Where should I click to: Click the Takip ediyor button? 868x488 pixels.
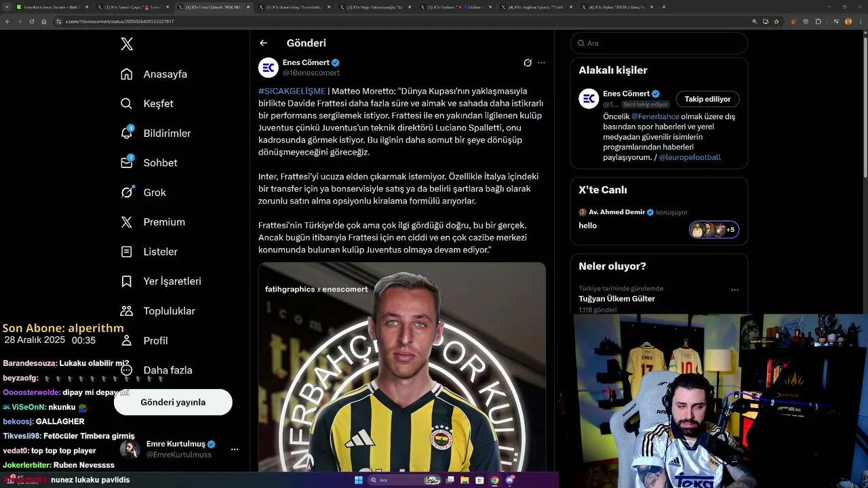pyautogui.click(x=707, y=99)
